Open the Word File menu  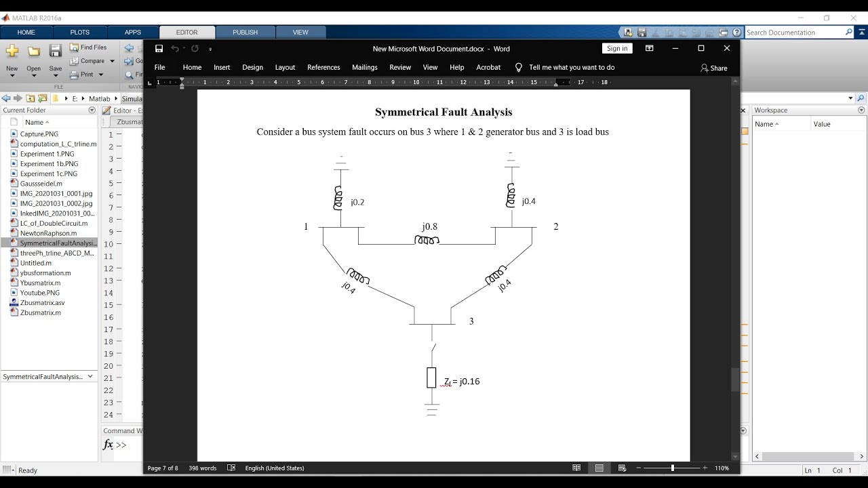point(159,68)
